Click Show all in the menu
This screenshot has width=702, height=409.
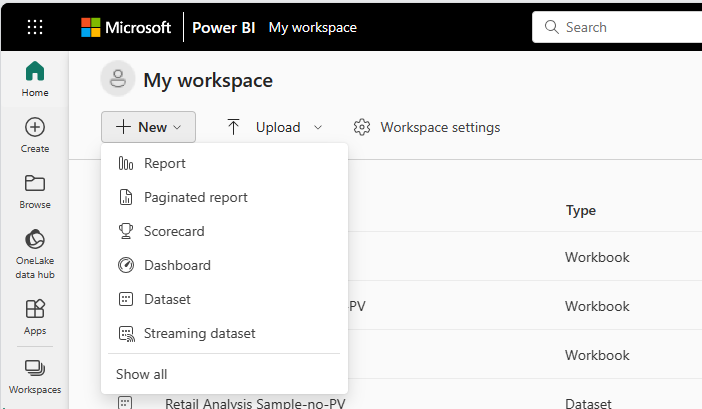(141, 374)
